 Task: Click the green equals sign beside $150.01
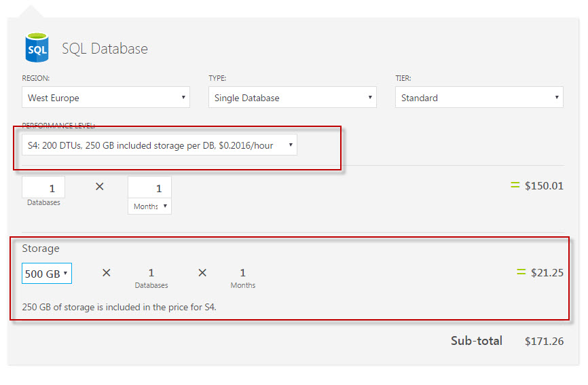[515, 185]
